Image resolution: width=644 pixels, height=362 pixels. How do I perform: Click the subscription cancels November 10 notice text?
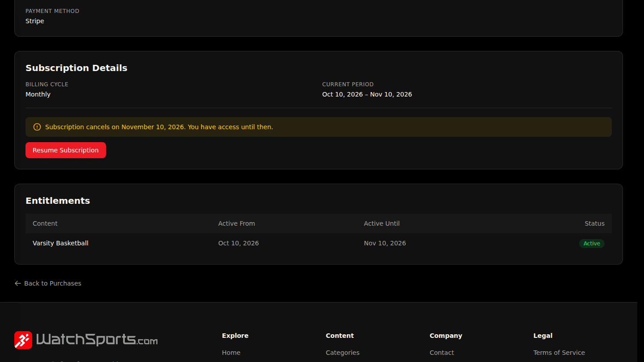pyautogui.click(x=159, y=127)
